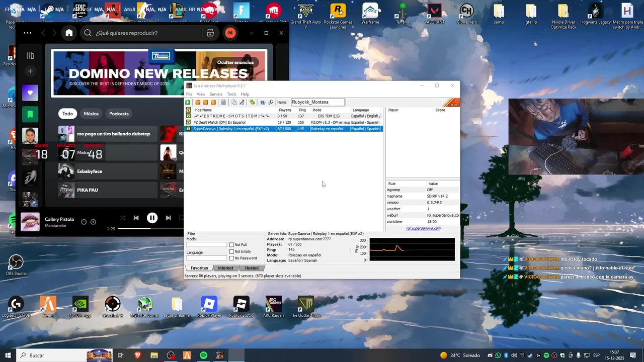644x362 pixels.
Task: Skip to next track in Spotify
Action: pos(168,218)
